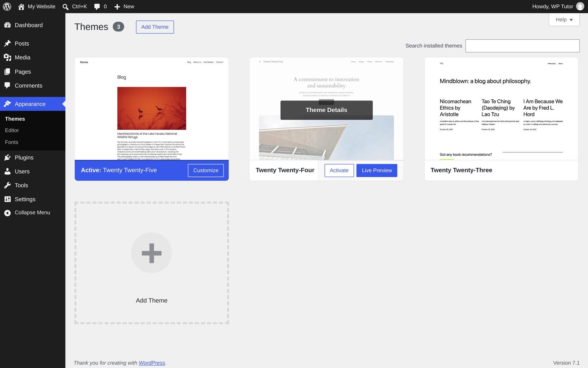This screenshot has height=368, width=588.
Task: Click Version 7.1 footer text
Action: pos(566,363)
